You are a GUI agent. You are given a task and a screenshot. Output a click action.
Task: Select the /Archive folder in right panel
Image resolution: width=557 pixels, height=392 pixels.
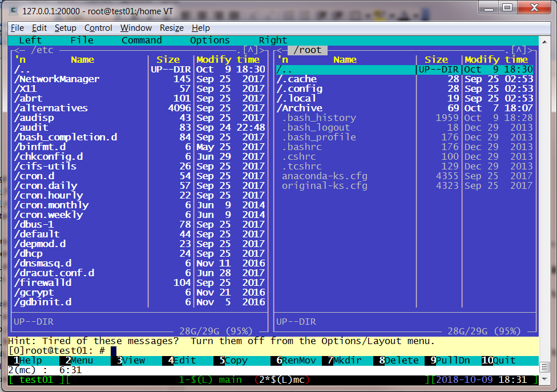300,108
